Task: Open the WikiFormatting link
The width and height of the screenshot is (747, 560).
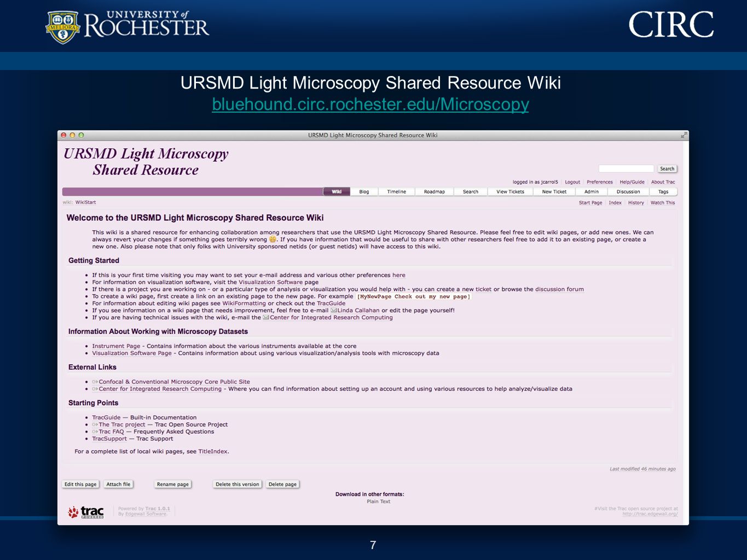Action: coord(244,304)
